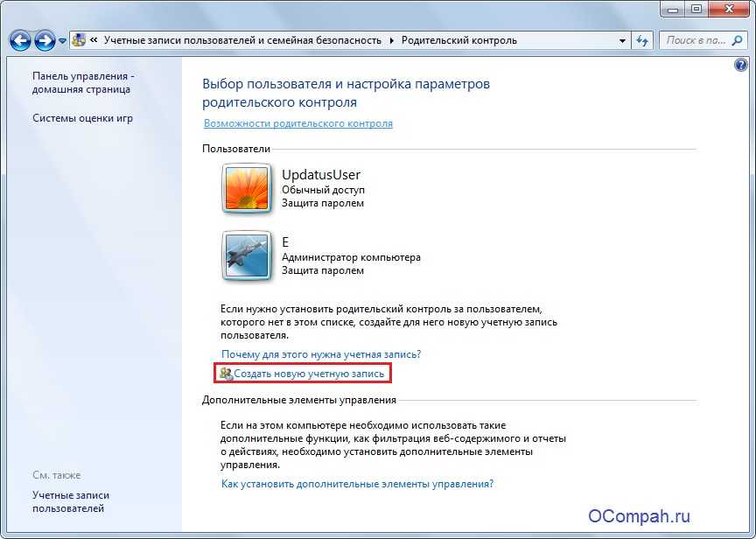756x539 pixels.
Task: Open UpdatusUser account name link
Action: 320,174
